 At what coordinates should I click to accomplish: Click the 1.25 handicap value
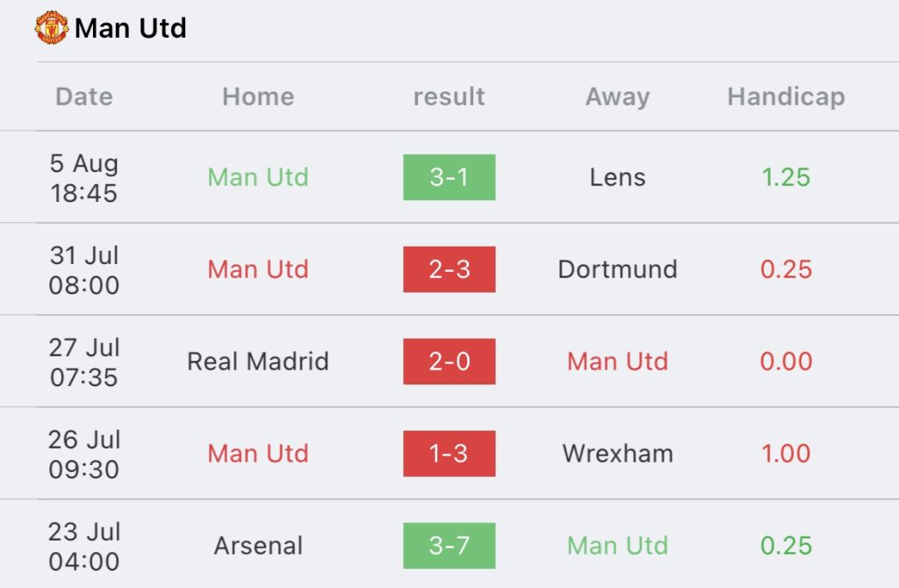tap(786, 177)
